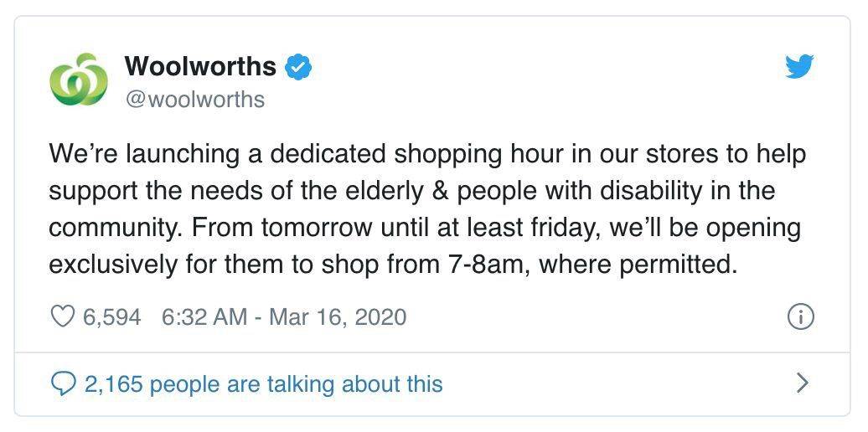Image resolution: width=868 pixels, height=432 pixels.
Task: Open Twitter via the blue bird icon
Action: tap(799, 66)
